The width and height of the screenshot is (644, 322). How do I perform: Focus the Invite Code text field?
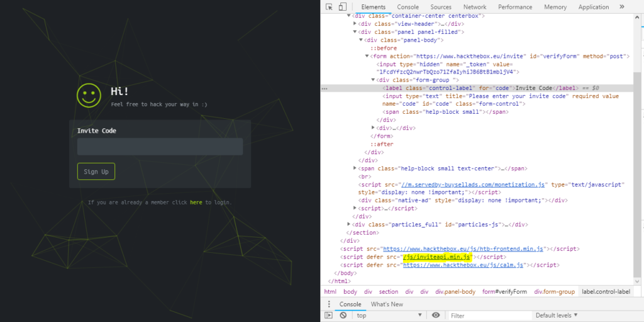pos(160,147)
